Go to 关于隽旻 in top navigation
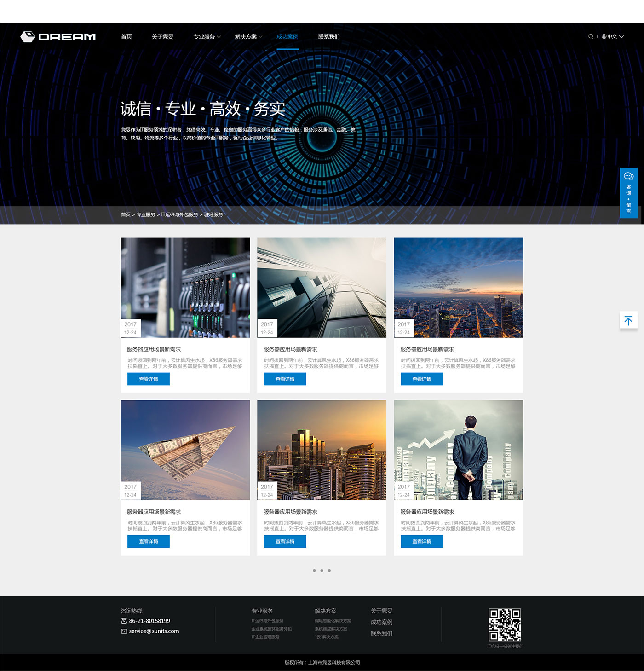The image size is (644, 671). pos(162,37)
